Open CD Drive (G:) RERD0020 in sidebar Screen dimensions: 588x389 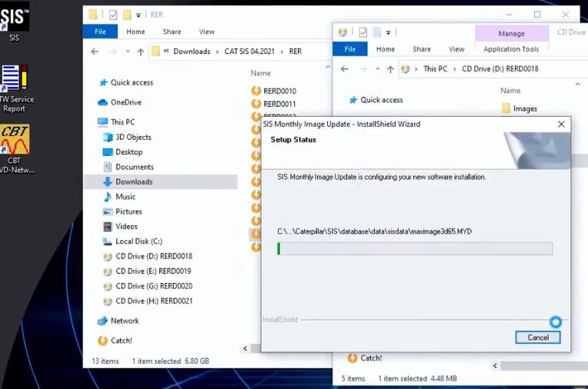tap(154, 286)
